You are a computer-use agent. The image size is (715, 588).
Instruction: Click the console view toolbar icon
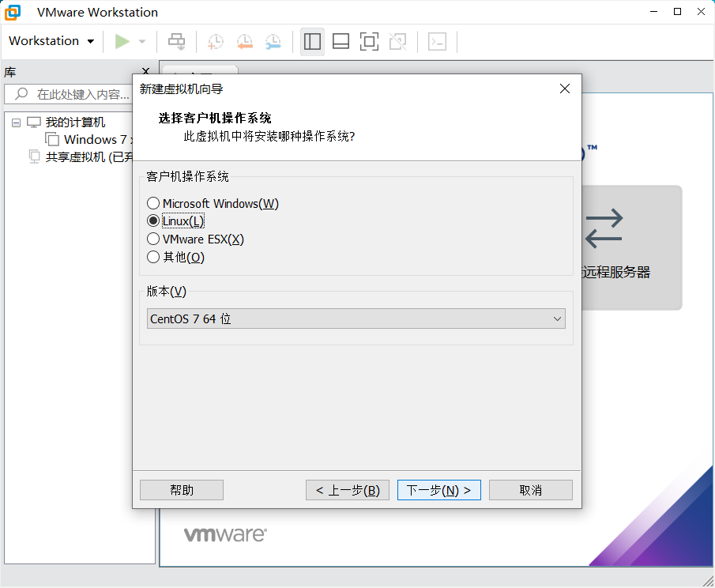[x=438, y=42]
